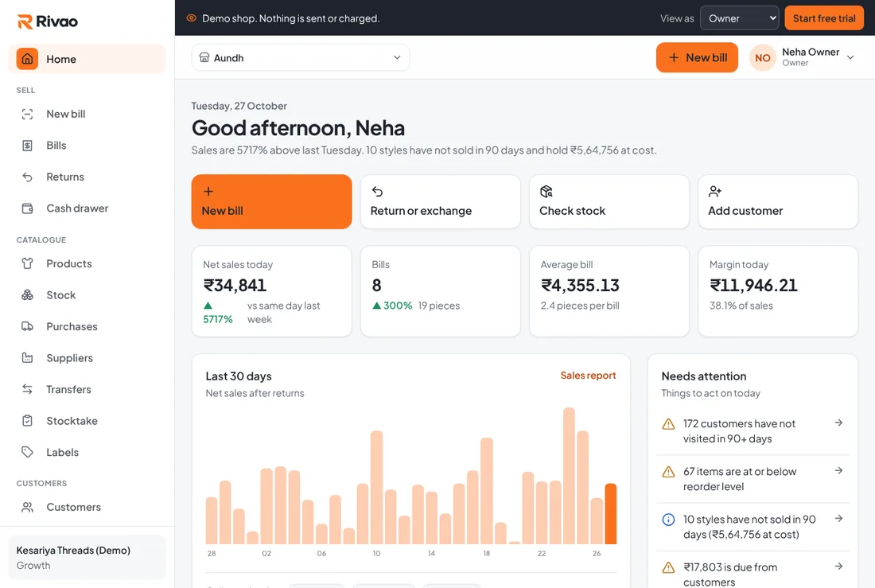Click warning icon beside 172 customers alert
This screenshot has width=875, height=588.
pos(668,424)
